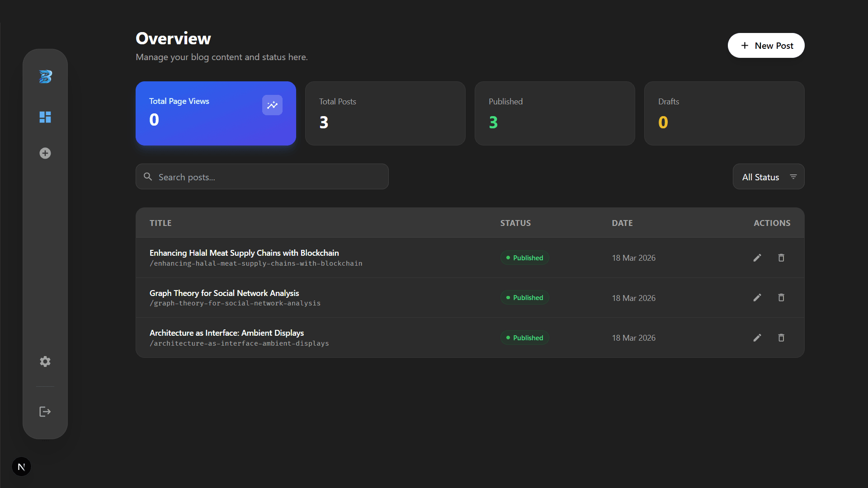
Task: Click the New Post button
Action: [766, 46]
